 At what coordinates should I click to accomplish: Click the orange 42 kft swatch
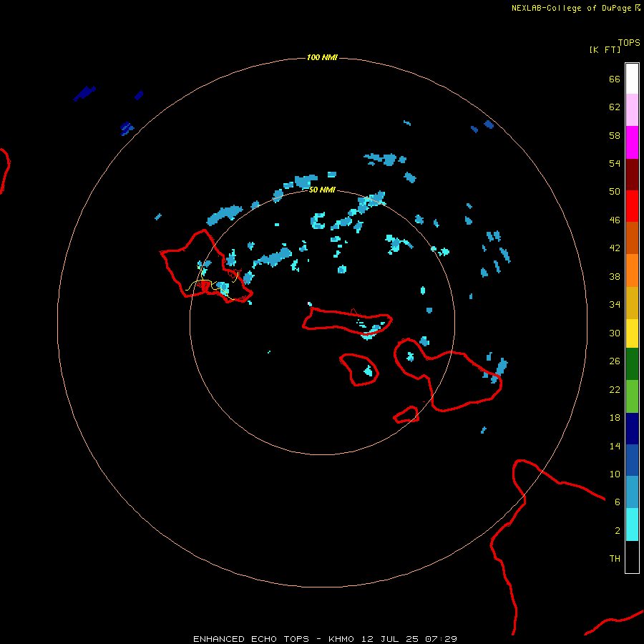tap(632, 270)
